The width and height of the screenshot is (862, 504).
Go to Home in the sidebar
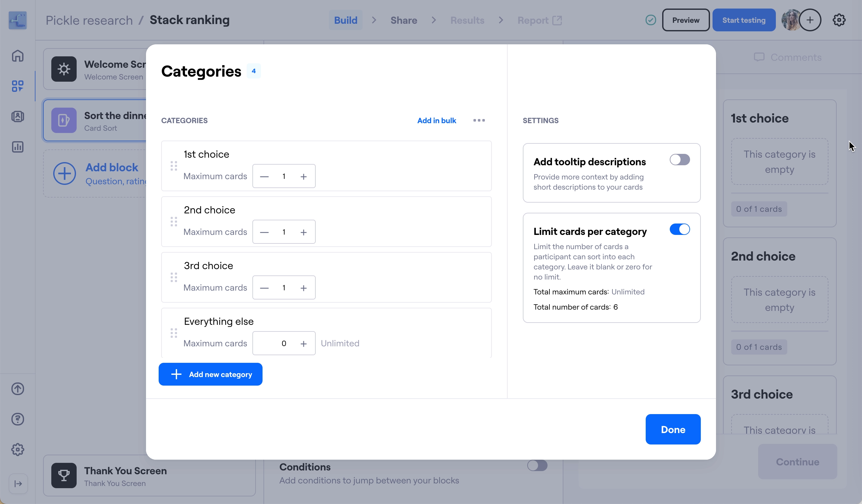[x=18, y=56]
